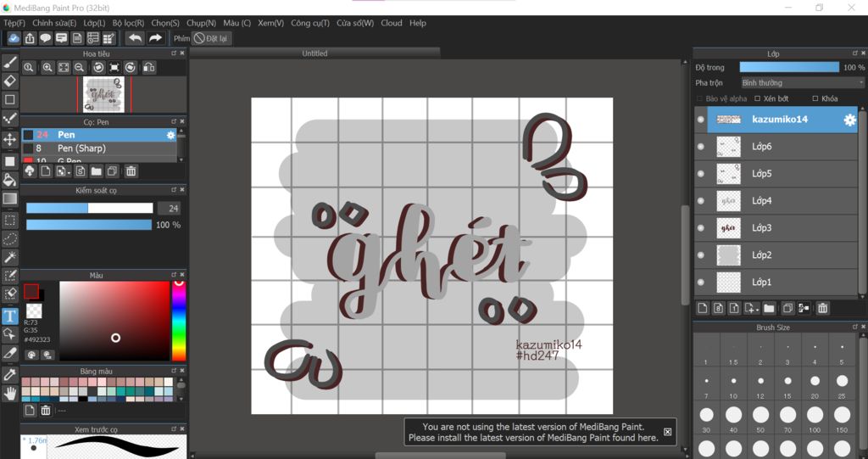Zoom in using the navigator magnifier plus
The width and height of the screenshot is (868, 459).
(47, 68)
